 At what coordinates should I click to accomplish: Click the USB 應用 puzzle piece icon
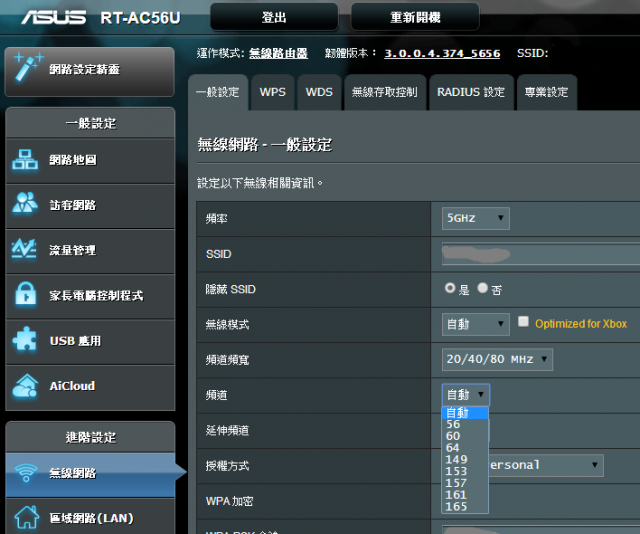[x=25, y=339]
